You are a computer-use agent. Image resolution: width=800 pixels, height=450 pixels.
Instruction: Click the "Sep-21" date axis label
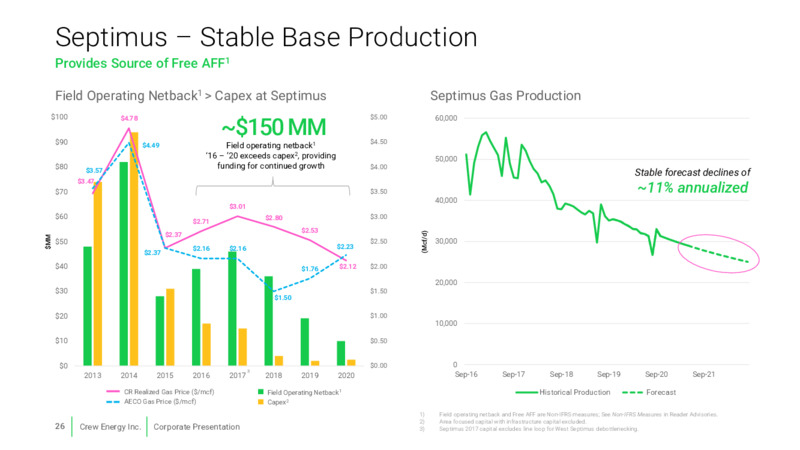tap(704, 374)
